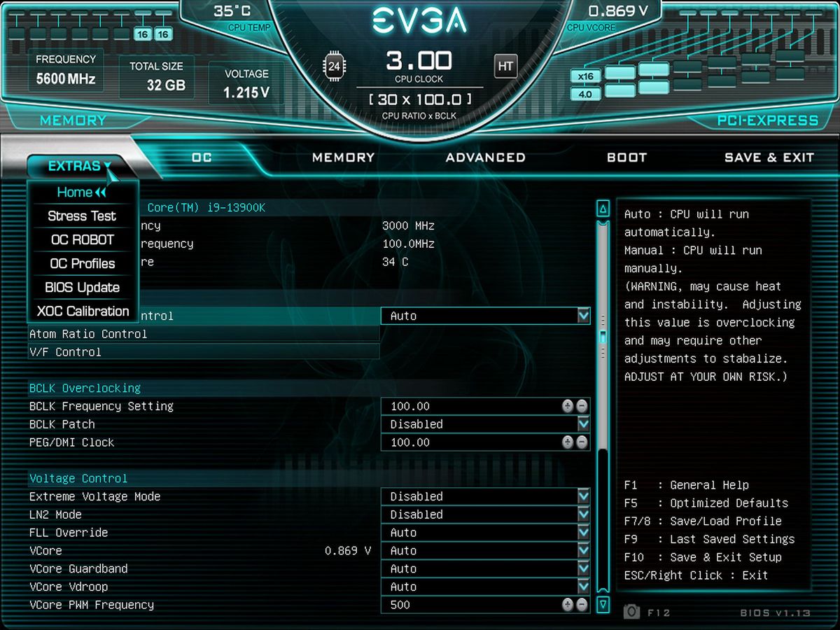Collapse the EXTRAS dropdown menu
The image size is (840, 630).
pos(79,166)
